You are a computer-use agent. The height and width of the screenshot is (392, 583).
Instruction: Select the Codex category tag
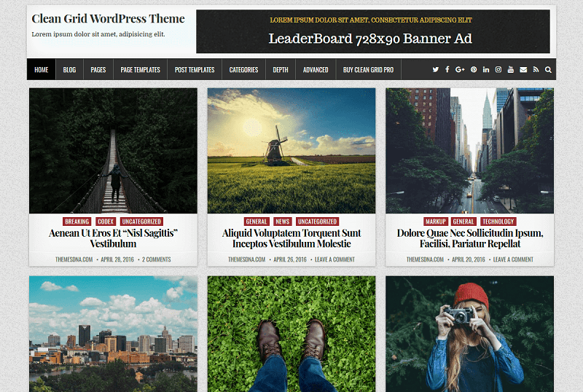[106, 222]
